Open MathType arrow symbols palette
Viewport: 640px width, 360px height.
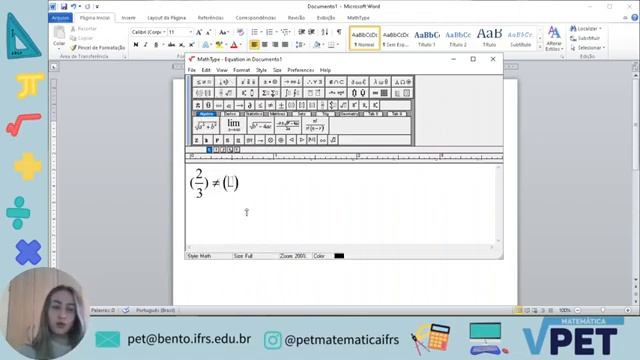pyautogui.click(x=292, y=82)
